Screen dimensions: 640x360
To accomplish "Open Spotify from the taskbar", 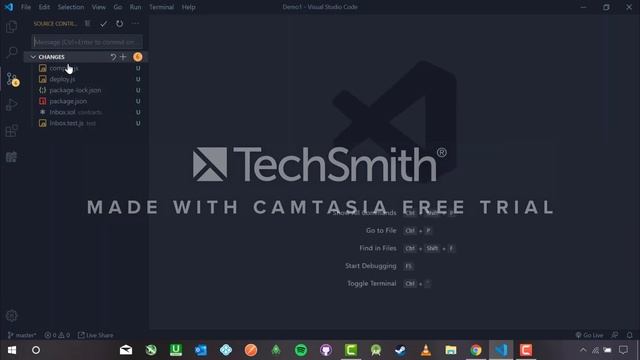I will [x=301, y=350].
